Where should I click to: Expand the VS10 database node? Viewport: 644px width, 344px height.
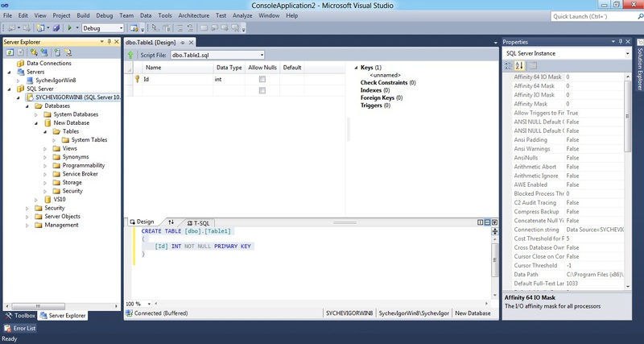click(x=36, y=200)
